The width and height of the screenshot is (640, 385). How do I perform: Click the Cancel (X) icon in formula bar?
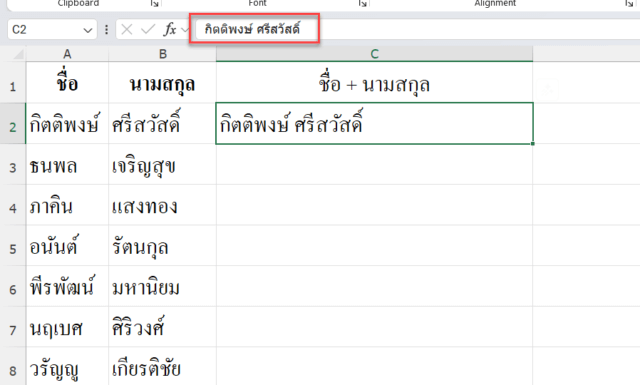127,29
